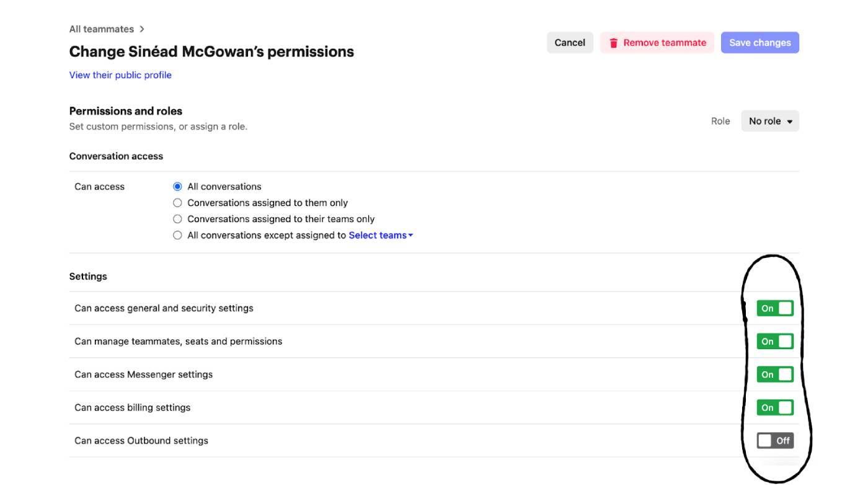Click the chevron beside All teammates
868x485 pixels.
point(142,29)
